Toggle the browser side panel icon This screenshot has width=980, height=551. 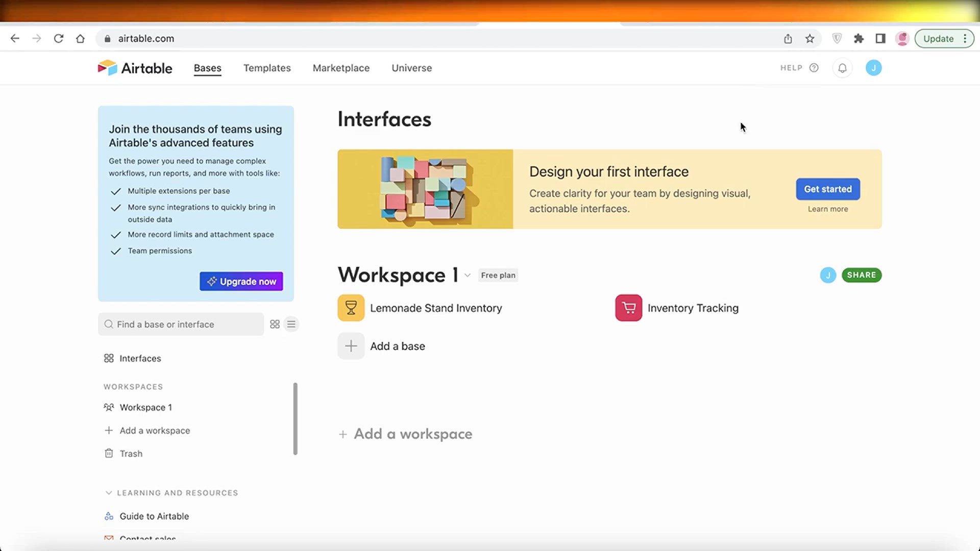880,38
